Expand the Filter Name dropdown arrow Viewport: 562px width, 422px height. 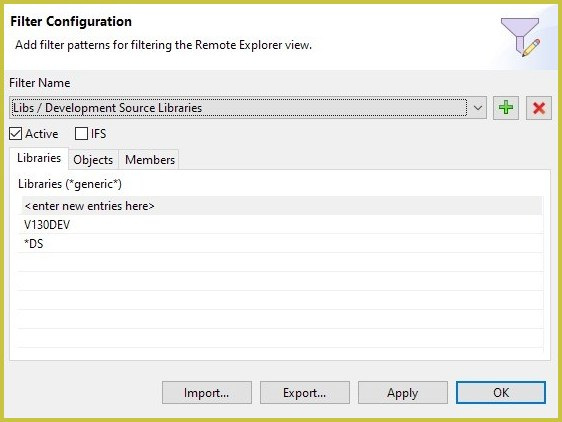tap(477, 108)
